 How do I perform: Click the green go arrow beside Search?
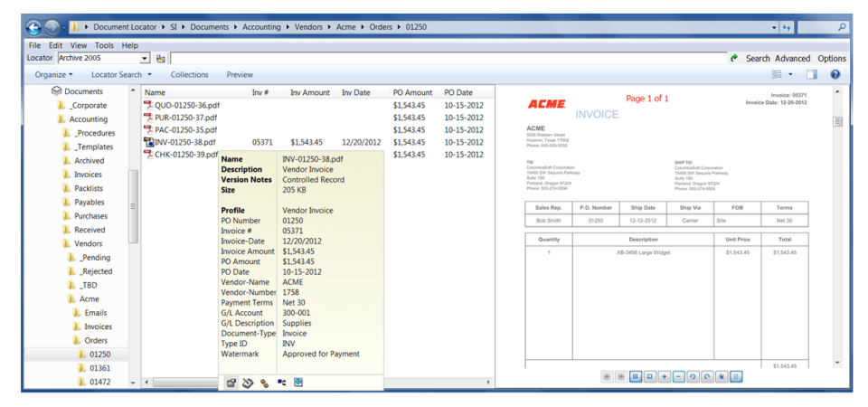click(x=734, y=58)
